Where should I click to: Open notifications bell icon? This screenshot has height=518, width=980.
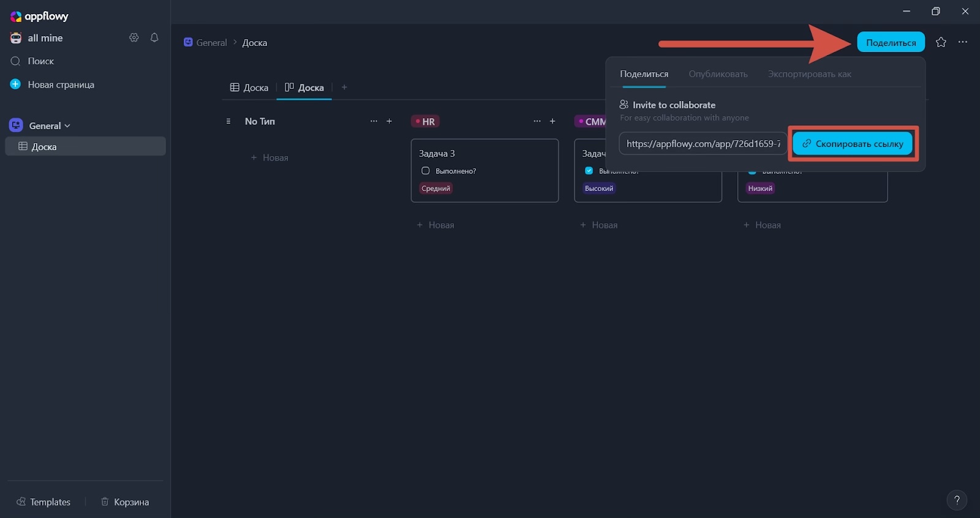(154, 38)
